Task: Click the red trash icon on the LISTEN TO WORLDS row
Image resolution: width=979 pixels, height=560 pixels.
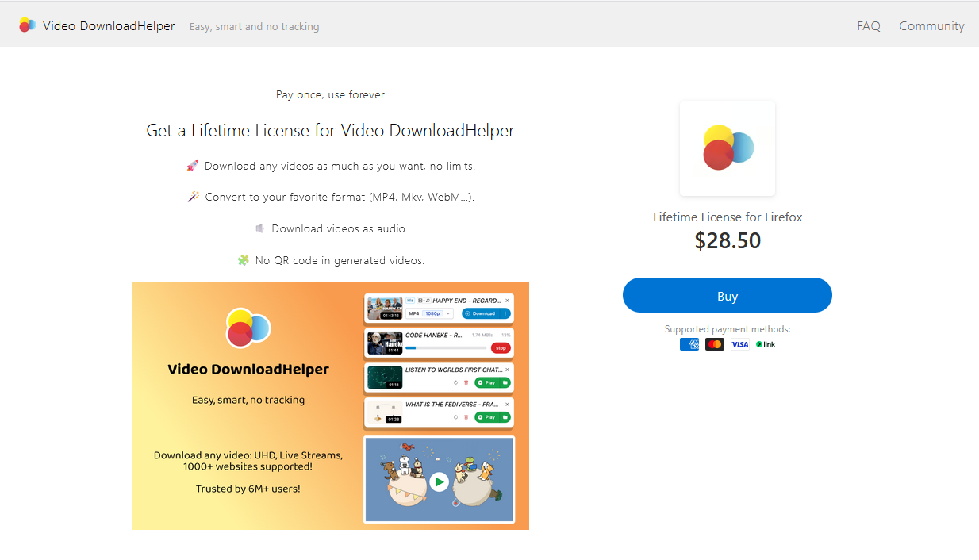Action: coord(466,382)
